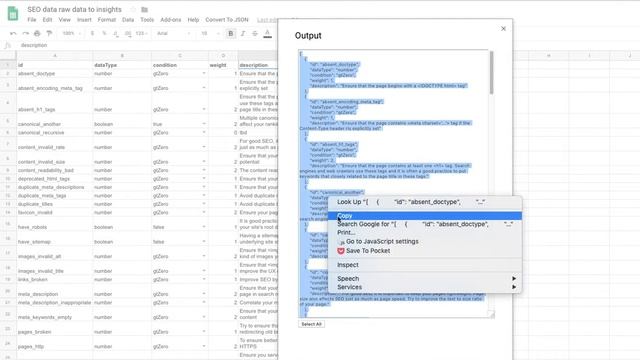Open the Google Sheets home logo
This screenshot has width=640, height=360.
pos(13,13)
